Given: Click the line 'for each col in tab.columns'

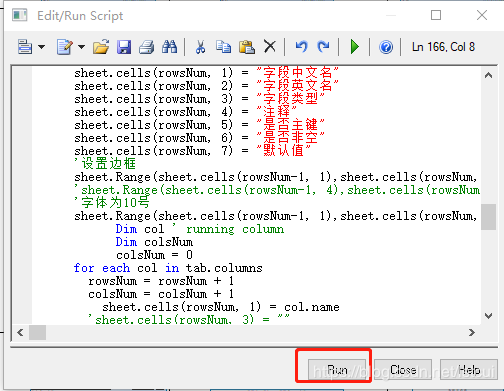Looking at the screenshot, I should tap(168, 268).
